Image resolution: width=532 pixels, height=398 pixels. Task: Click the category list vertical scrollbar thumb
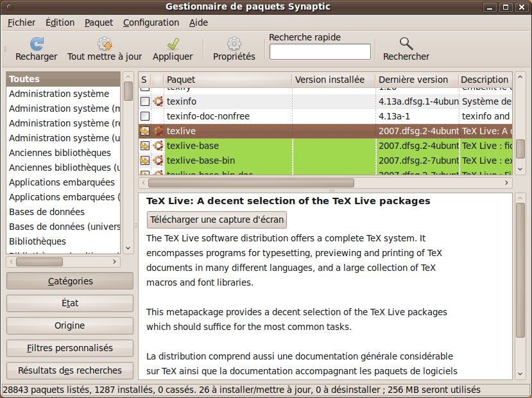[128, 91]
